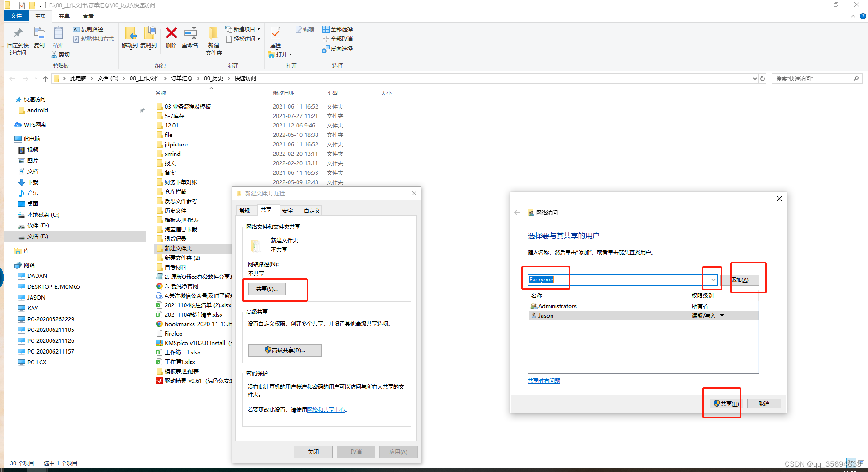
Task: Click the Add (添加(A)) button
Action: point(740,280)
